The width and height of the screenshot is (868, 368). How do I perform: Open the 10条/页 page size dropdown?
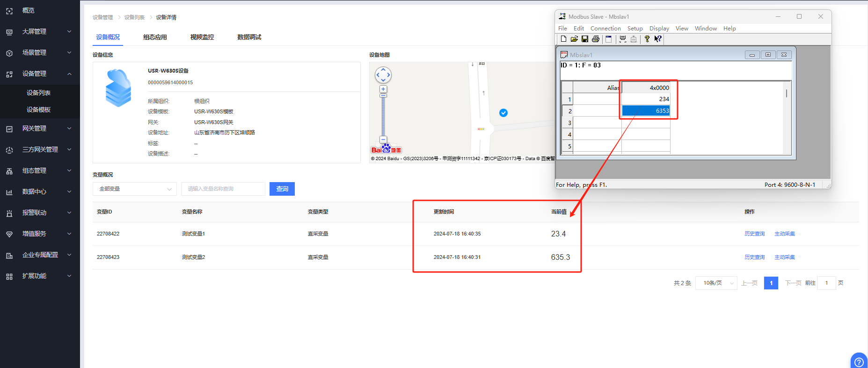tap(716, 283)
